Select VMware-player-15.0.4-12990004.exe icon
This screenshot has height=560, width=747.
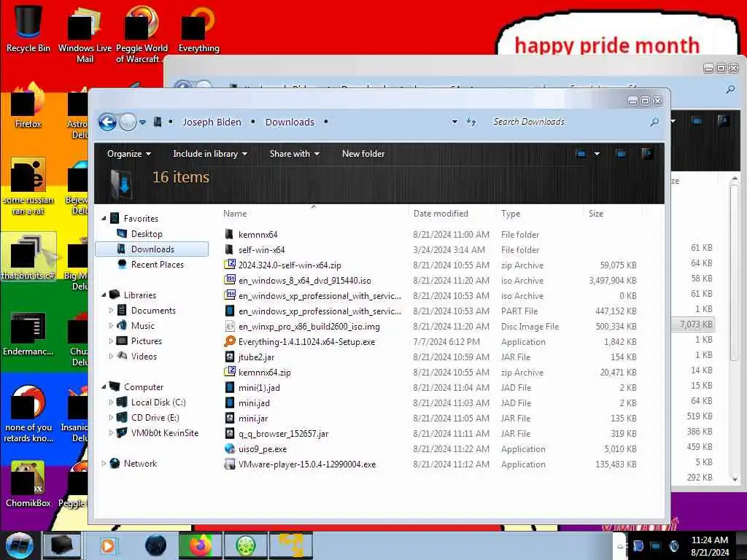[230, 464]
